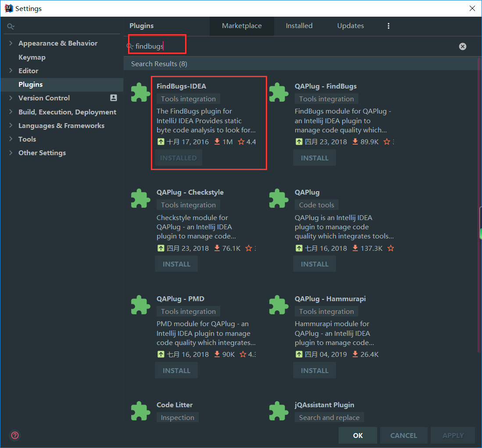Image resolution: width=482 pixels, height=448 pixels.
Task: Expand the Build, Execution, Deployment section
Action: [11, 112]
